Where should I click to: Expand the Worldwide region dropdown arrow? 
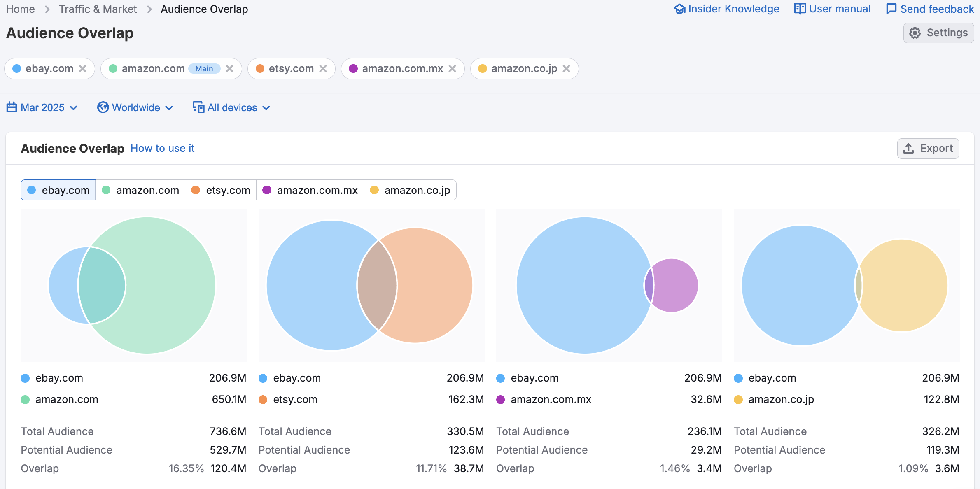(x=169, y=108)
